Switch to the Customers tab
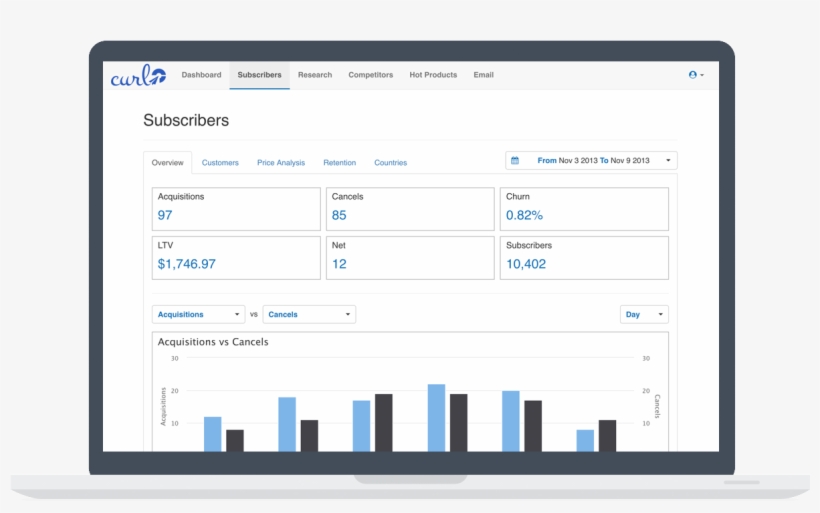This screenshot has height=513, width=820. click(220, 162)
